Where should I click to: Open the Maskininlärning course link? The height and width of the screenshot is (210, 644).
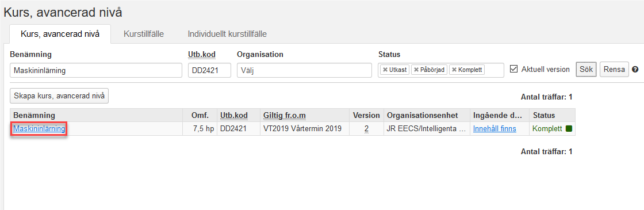coord(39,129)
